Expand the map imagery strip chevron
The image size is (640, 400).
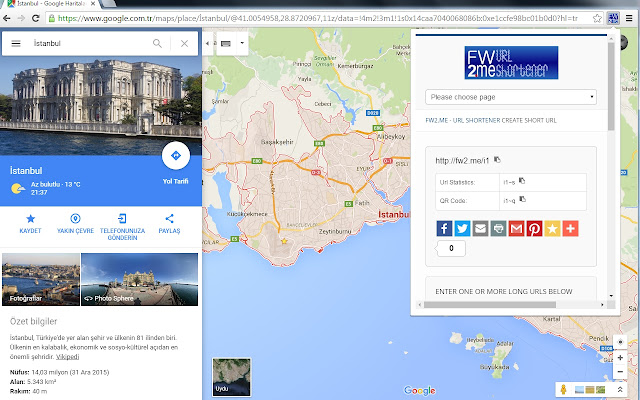(x=621, y=389)
